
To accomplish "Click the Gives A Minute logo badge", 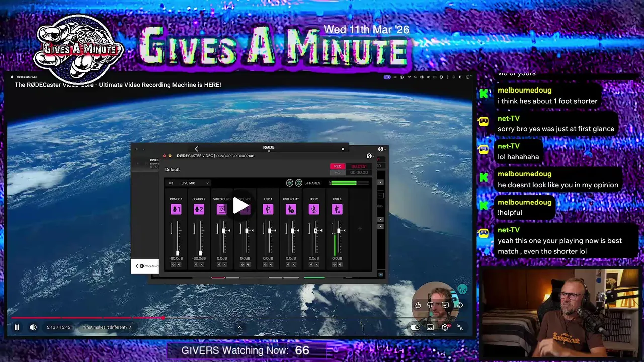I will [x=78, y=49].
